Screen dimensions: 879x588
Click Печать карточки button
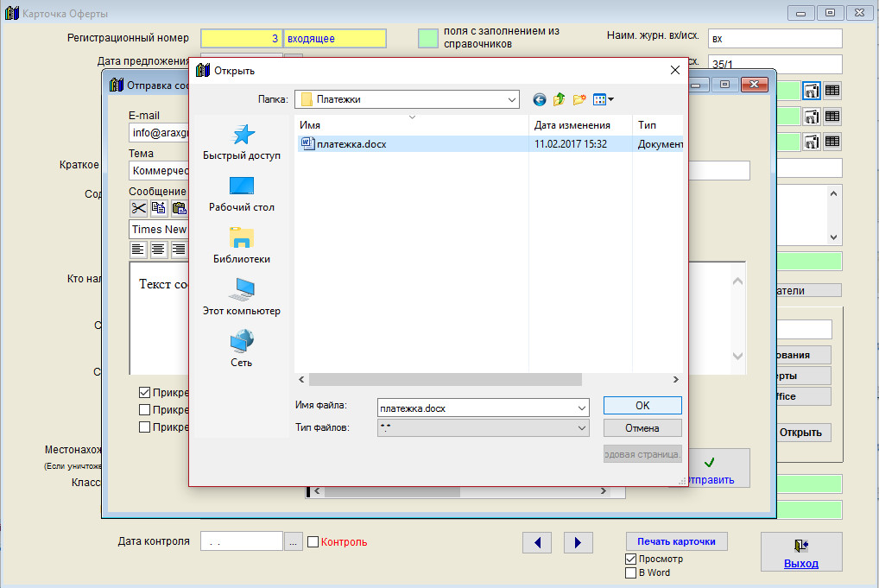coord(677,541)
